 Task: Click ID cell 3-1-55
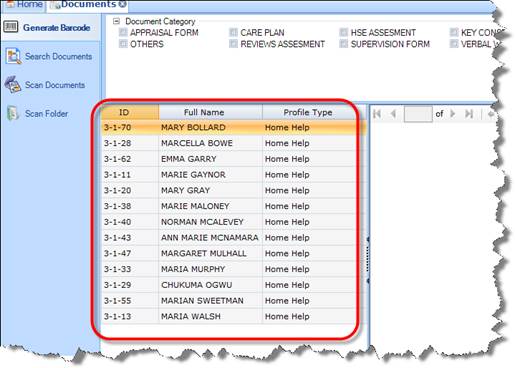(x=130, y=301)
